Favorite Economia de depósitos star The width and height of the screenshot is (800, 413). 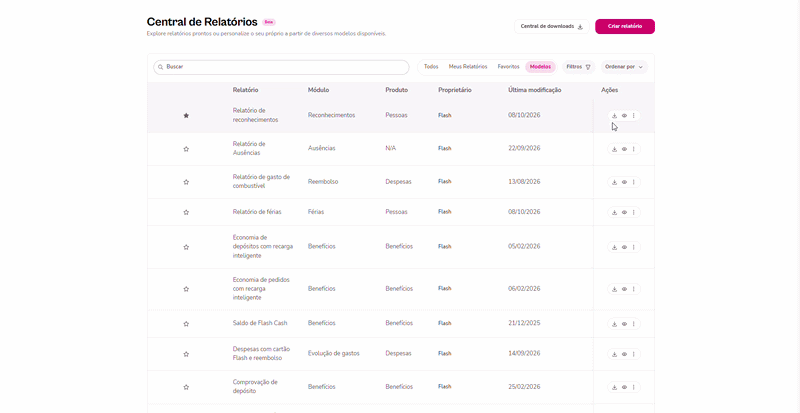click(x=186, y=247)
